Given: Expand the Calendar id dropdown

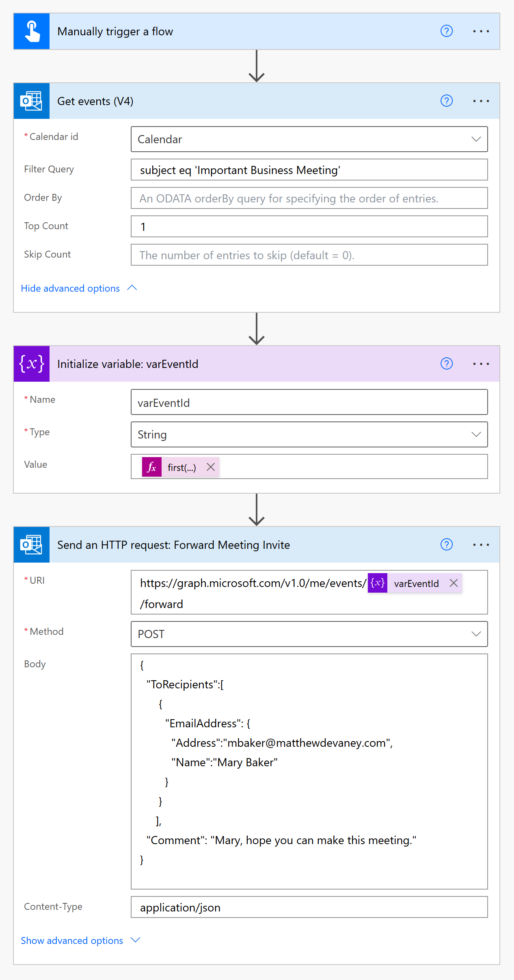Looking at the screenshot, I should pos(476,140).
